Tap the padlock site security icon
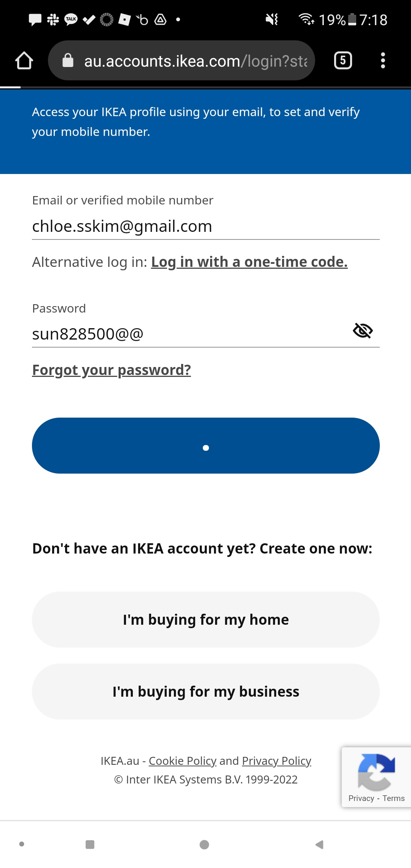Screen dimensions: 411x868 coord(68,61)
